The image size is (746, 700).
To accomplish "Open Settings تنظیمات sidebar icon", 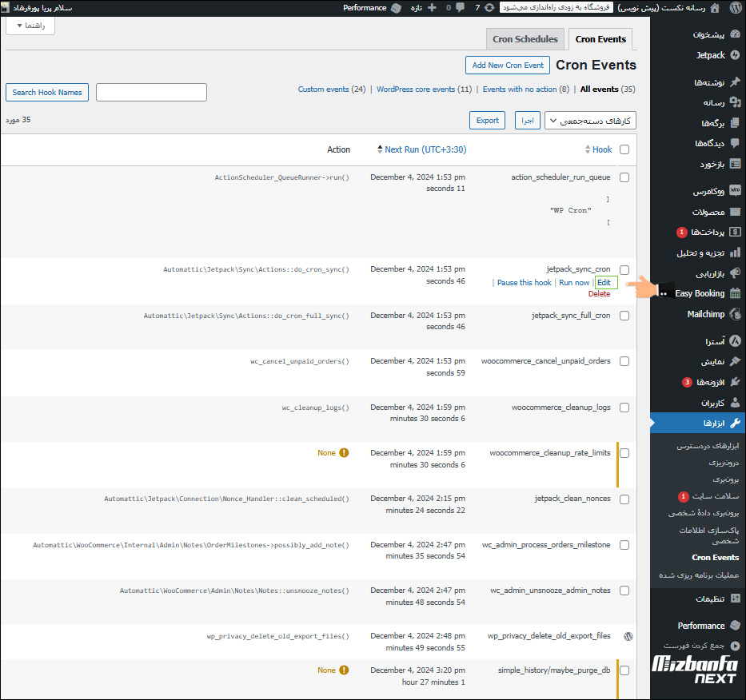I will point(735,599).
